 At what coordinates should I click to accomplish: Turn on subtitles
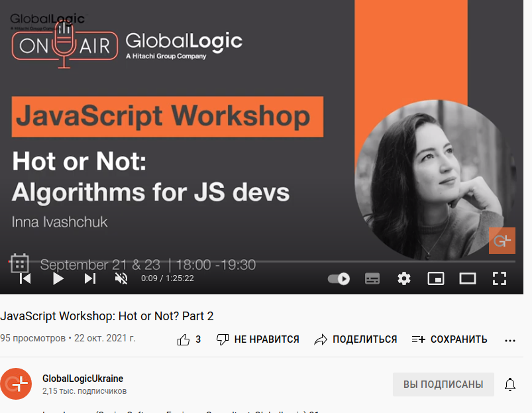pyautogui.click(x=372, y=279)
